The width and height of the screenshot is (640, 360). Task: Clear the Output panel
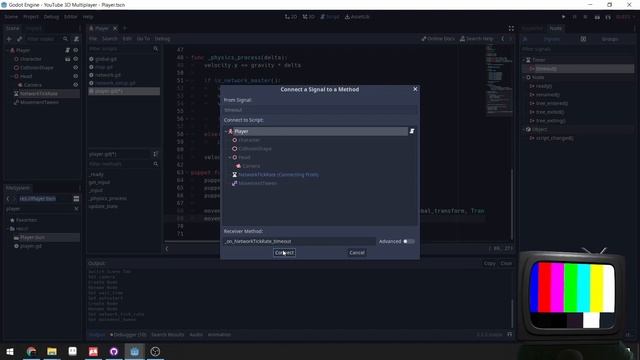point(506,263)
